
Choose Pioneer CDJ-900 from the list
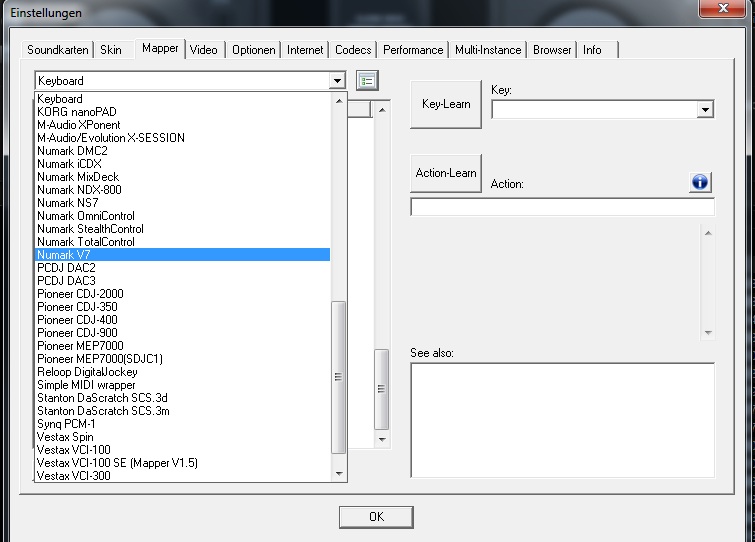183,333
